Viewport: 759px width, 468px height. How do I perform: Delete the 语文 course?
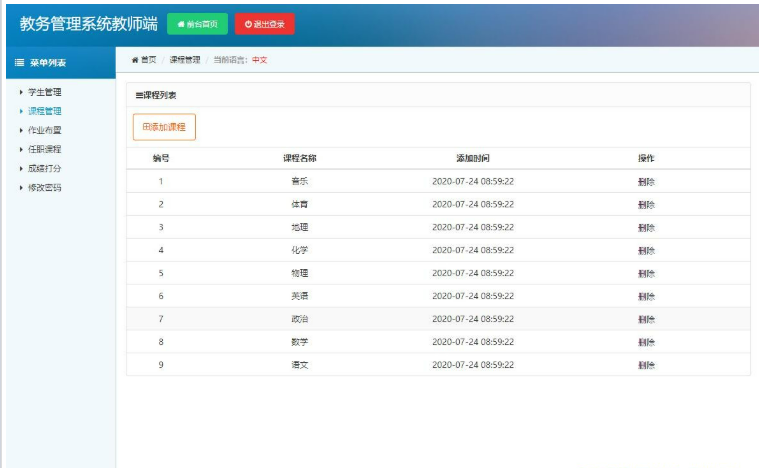pos(646,365)
